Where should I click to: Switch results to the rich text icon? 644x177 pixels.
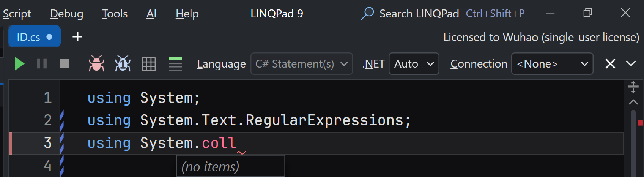point(175,64)
